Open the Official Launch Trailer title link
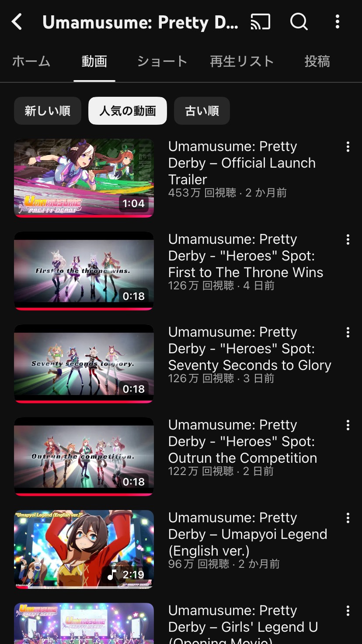362x644 pixels. point(242,163)
